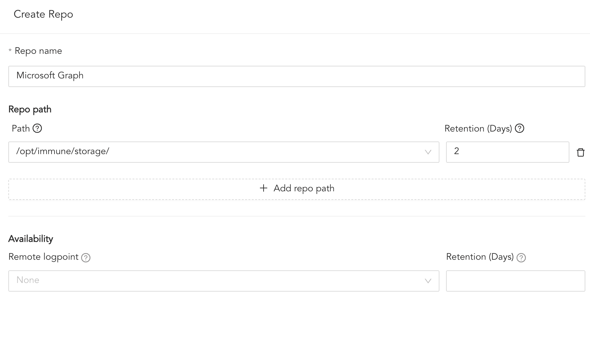
Task: Click the plus icon in Add repo path
Action: [x=264, y=188]
